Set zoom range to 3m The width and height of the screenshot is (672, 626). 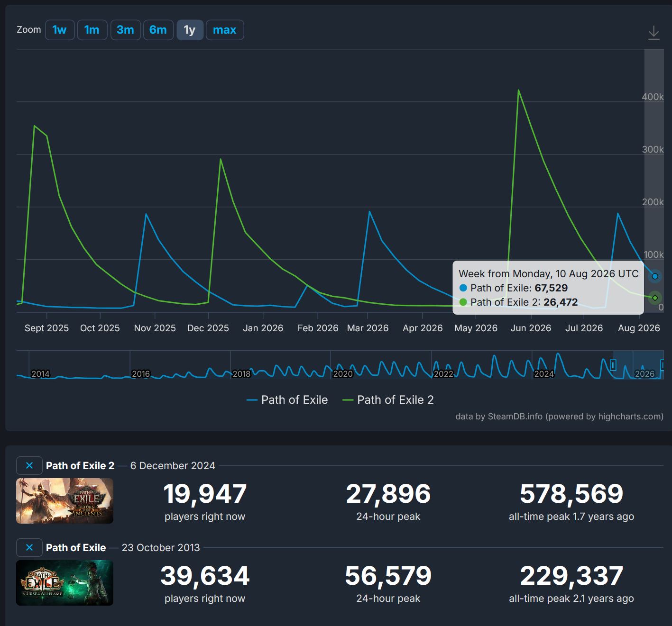[x=125, y=30]
